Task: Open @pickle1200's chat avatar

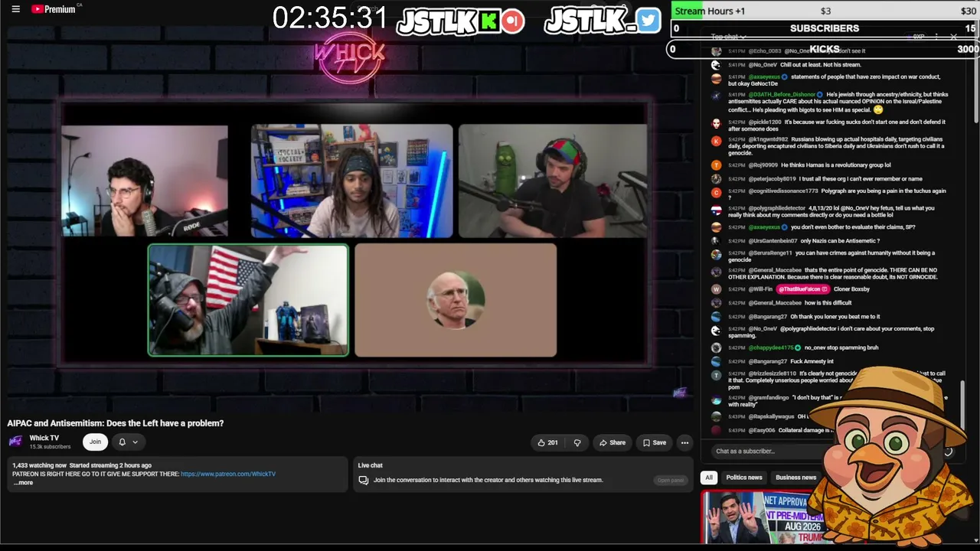Action: point(716,122)
